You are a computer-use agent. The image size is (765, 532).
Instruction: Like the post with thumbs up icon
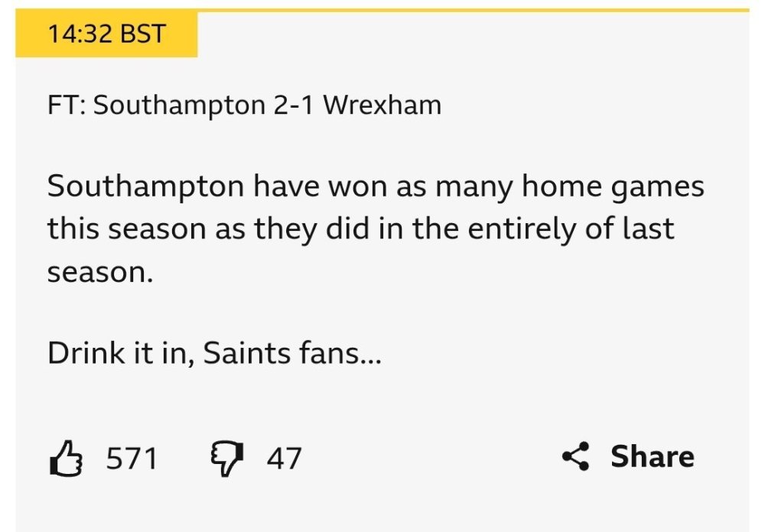[65, 459]
